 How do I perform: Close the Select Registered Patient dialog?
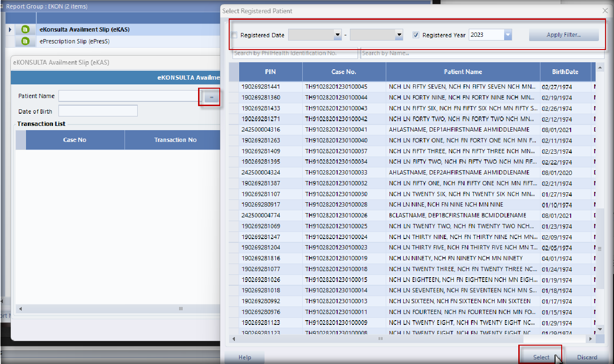pos(605,11)
